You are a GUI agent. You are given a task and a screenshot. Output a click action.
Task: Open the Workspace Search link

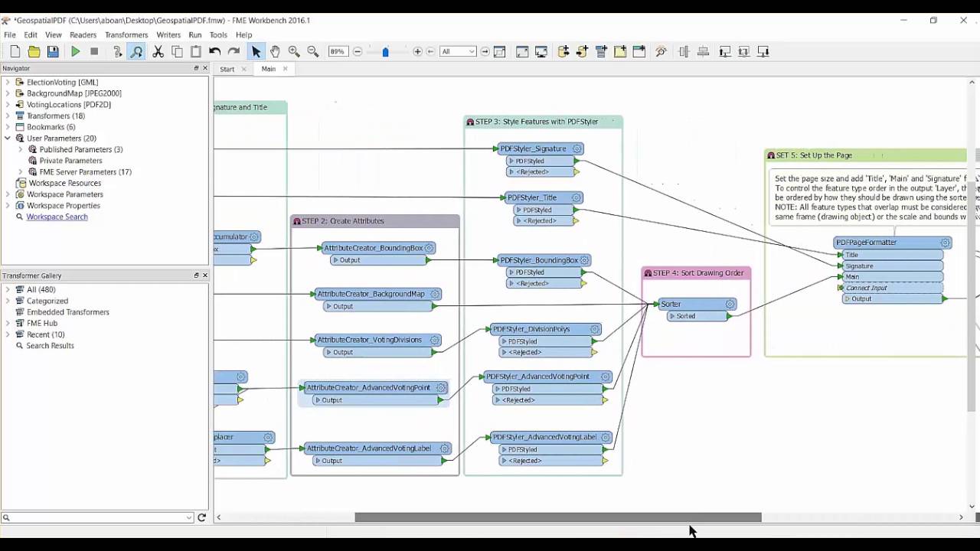tap(57, 217)
